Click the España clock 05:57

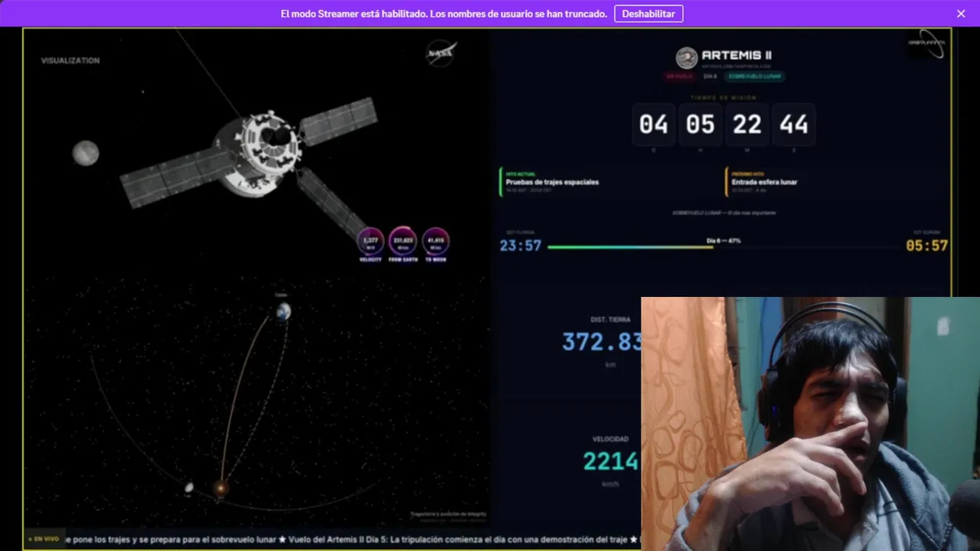[926, 246]
